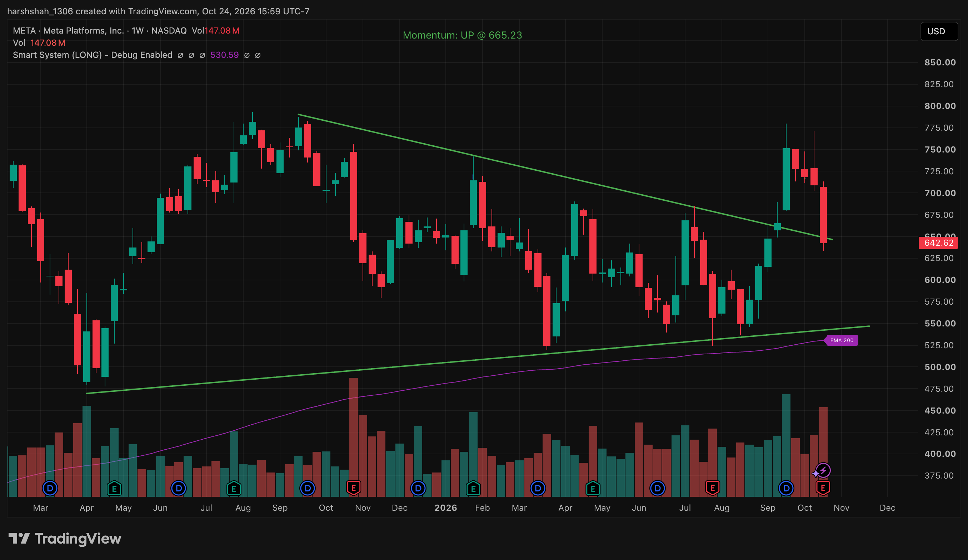Open the latest red earnings marker in October 2026
This screenshot has height=560, width=968.
(x=823, y=489)
